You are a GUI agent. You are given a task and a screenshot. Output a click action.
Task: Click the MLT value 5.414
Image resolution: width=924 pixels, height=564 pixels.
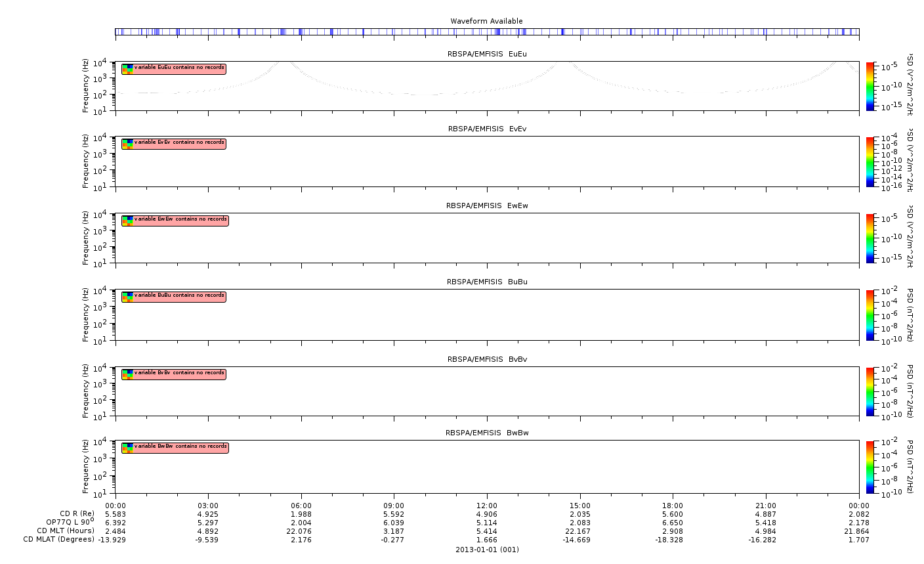487,531
